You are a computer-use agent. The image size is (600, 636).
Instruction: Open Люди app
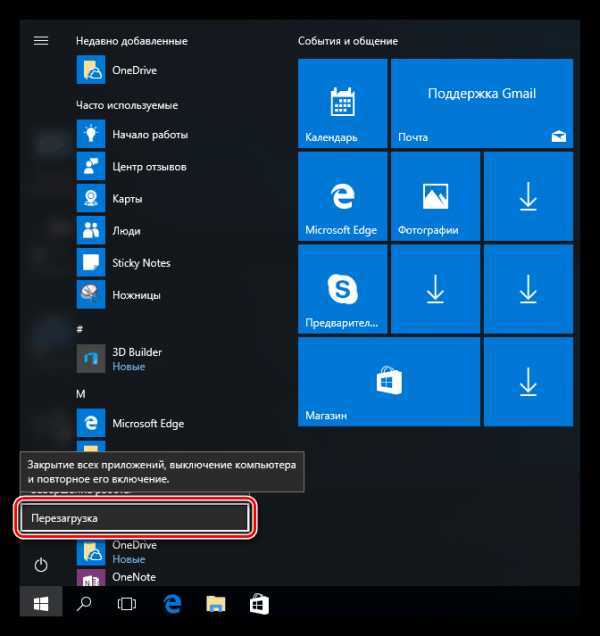click(x=109, y=230)
